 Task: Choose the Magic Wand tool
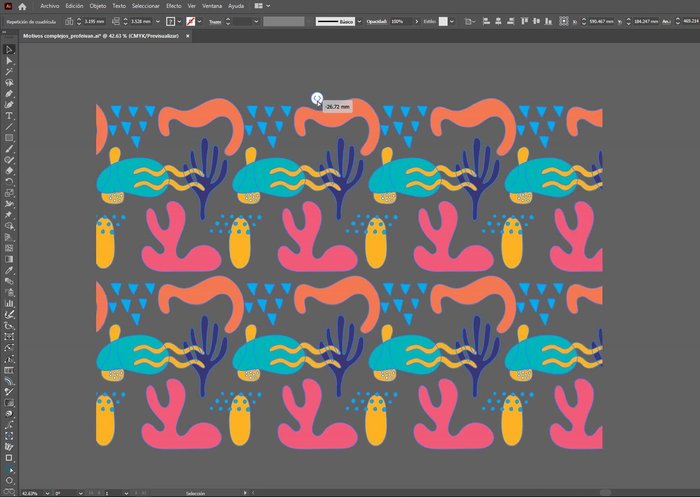coord(9,71)
